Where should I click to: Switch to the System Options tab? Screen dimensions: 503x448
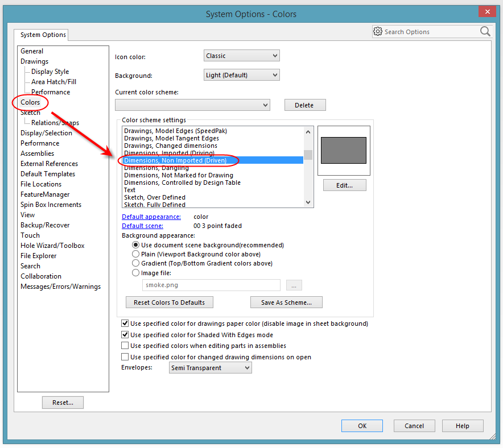[43, 35]
